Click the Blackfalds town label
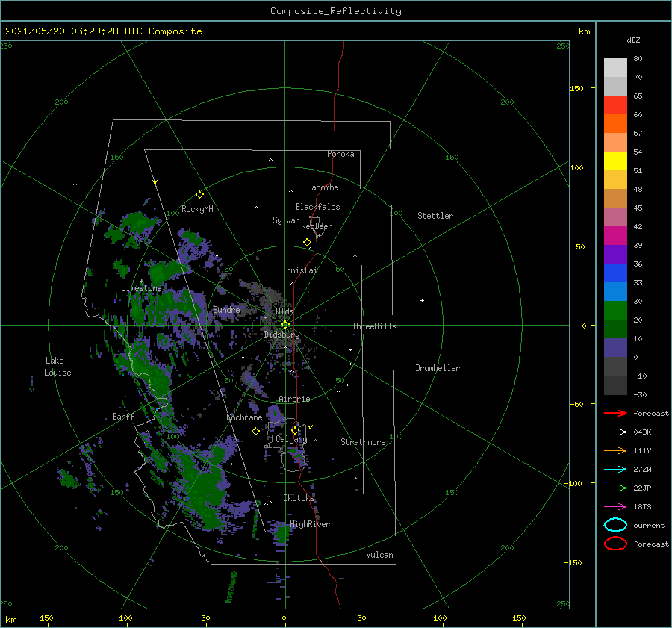 (317, 207)
